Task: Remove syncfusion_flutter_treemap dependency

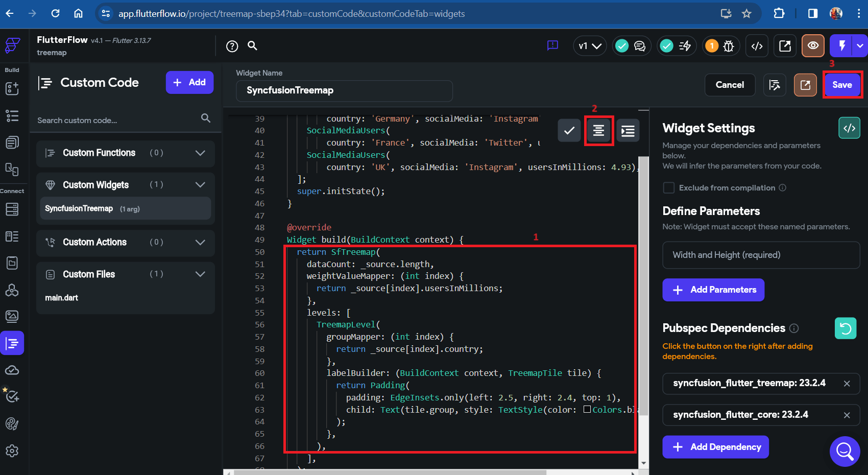Action: coord(847,384)
